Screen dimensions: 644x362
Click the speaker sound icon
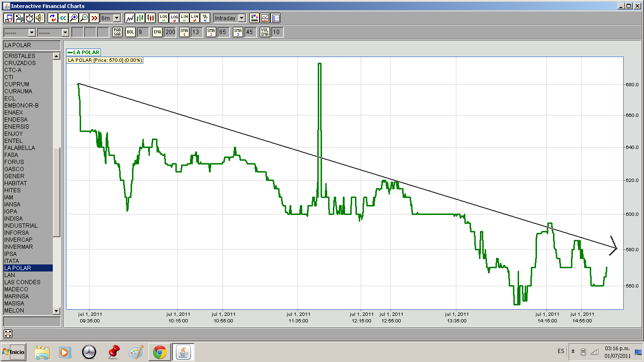point(40,18)
